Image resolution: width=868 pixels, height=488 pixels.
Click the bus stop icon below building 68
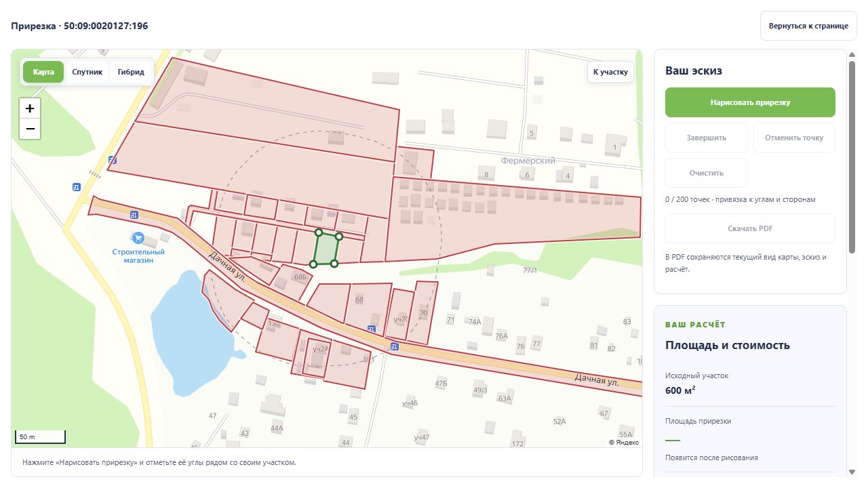371,329
